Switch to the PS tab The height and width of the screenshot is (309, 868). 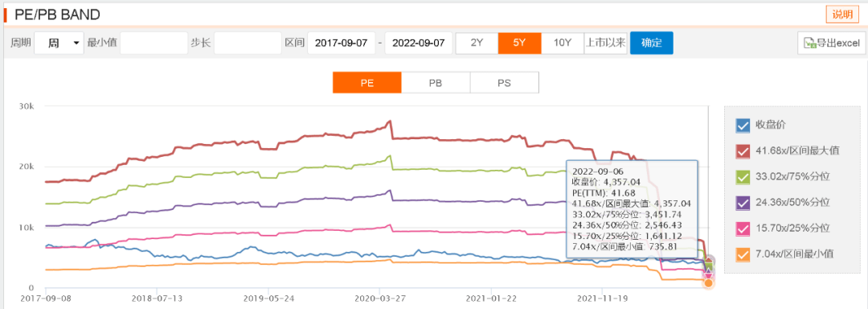click(504, 83)
